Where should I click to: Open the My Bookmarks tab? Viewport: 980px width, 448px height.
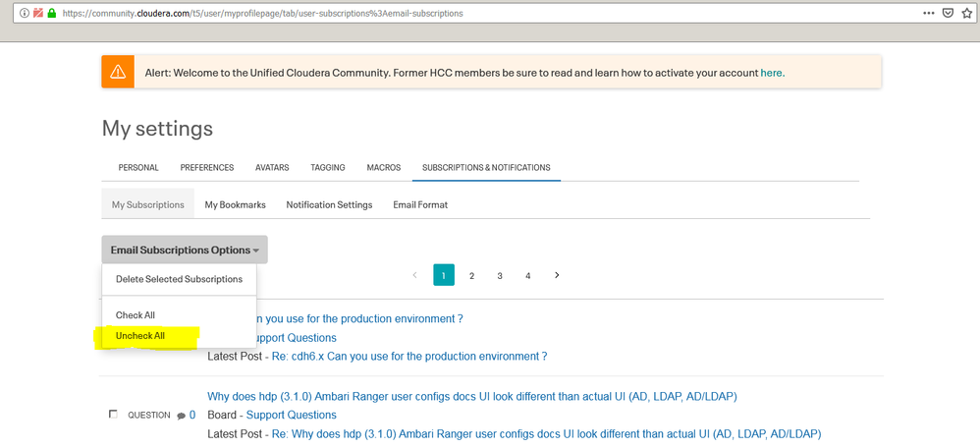(235, 204)
